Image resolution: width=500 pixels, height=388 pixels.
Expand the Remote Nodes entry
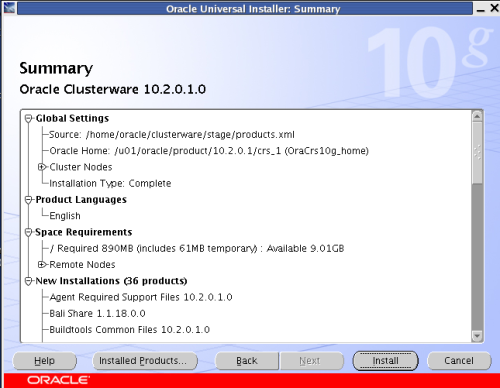pyautogui.click(x=42, y=265)
